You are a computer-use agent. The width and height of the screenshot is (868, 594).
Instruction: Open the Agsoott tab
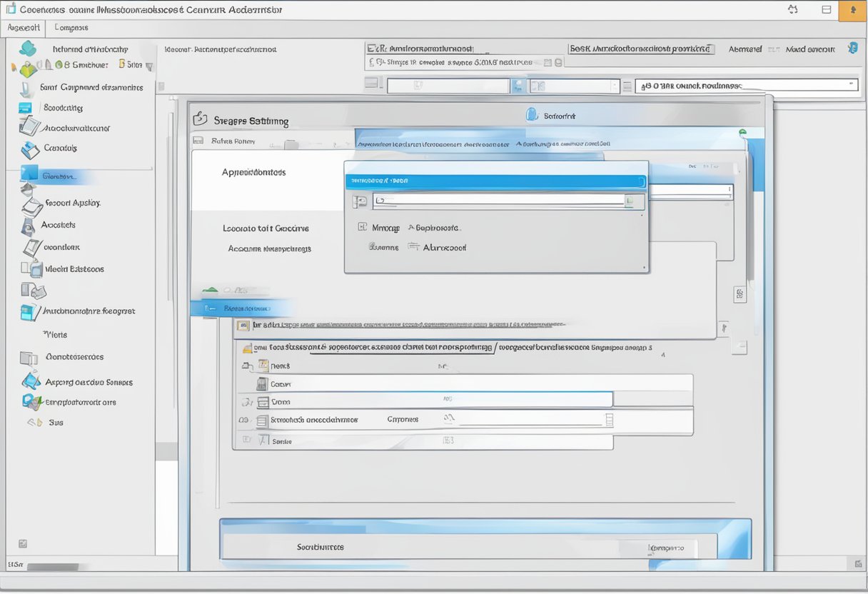(23, 28)
